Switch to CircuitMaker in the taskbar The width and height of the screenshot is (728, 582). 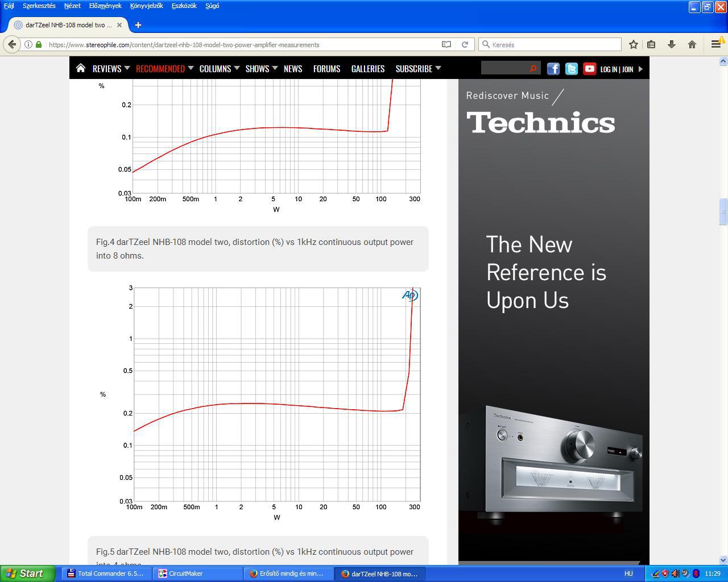[x=197, y=573]
